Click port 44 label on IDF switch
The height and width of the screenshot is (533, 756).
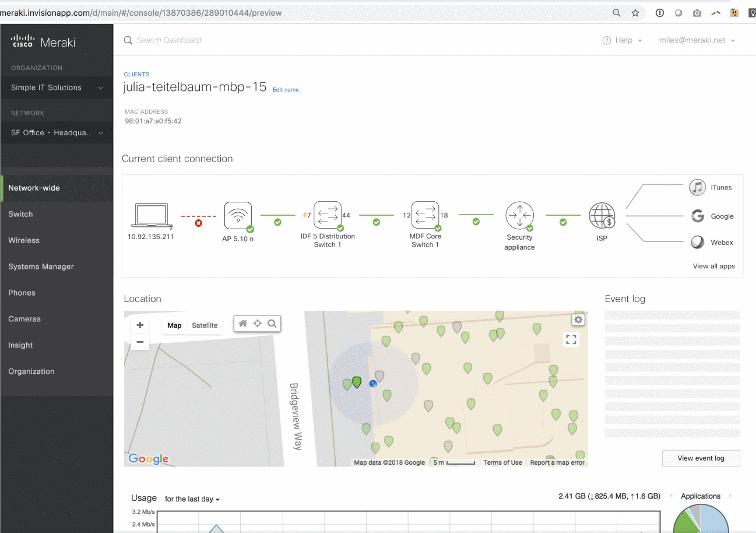[346, 215]
